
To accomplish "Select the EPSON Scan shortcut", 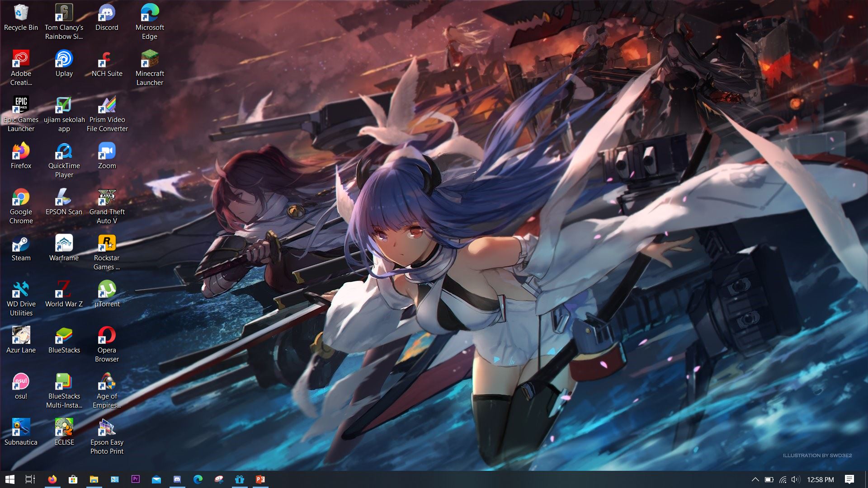I will point(64,202).
